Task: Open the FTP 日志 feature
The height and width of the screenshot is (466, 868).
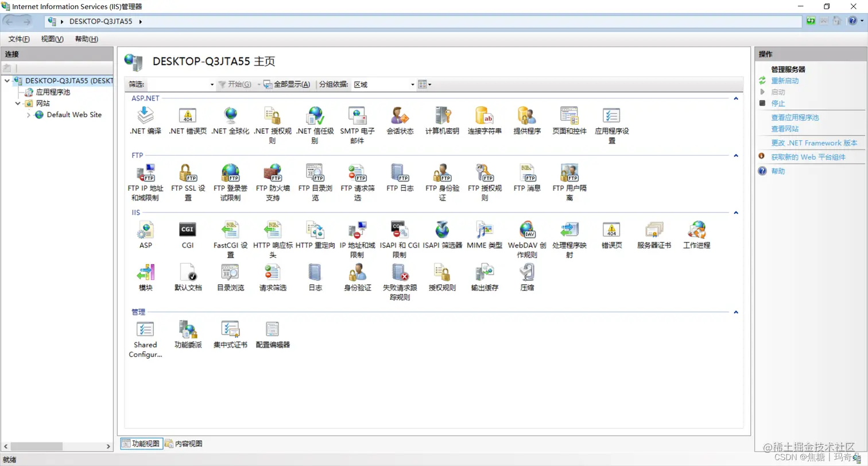Action: [400, 178]
